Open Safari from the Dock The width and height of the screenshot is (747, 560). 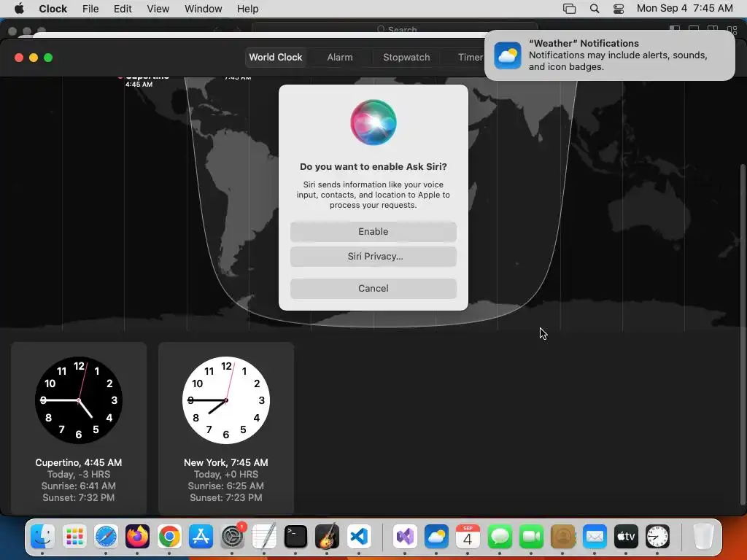coord(106,537)
